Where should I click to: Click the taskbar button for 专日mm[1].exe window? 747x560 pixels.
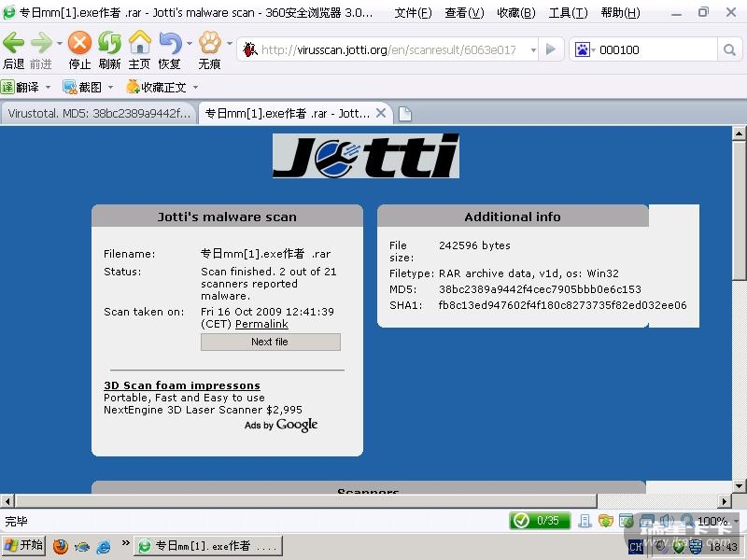click(208, 546)
